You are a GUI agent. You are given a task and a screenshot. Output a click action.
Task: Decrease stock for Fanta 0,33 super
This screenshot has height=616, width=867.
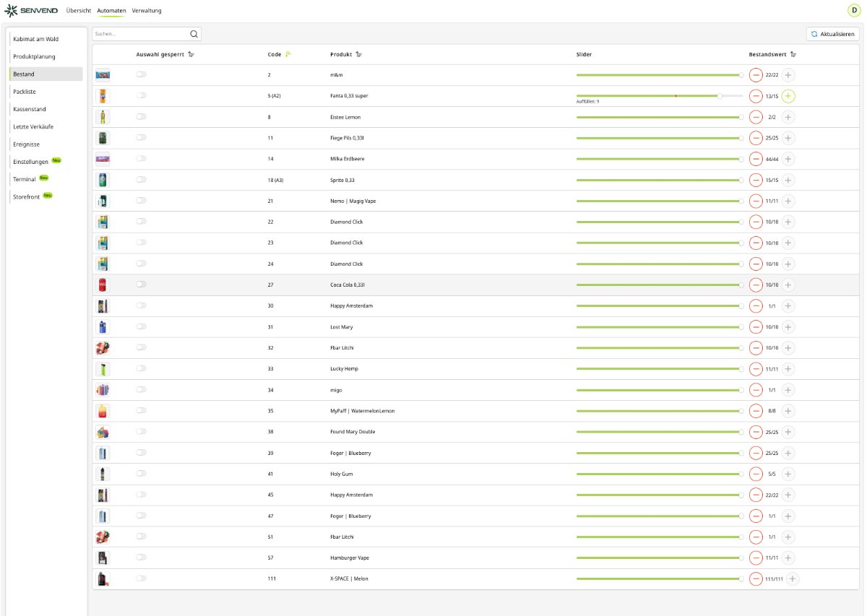[756, 95]
